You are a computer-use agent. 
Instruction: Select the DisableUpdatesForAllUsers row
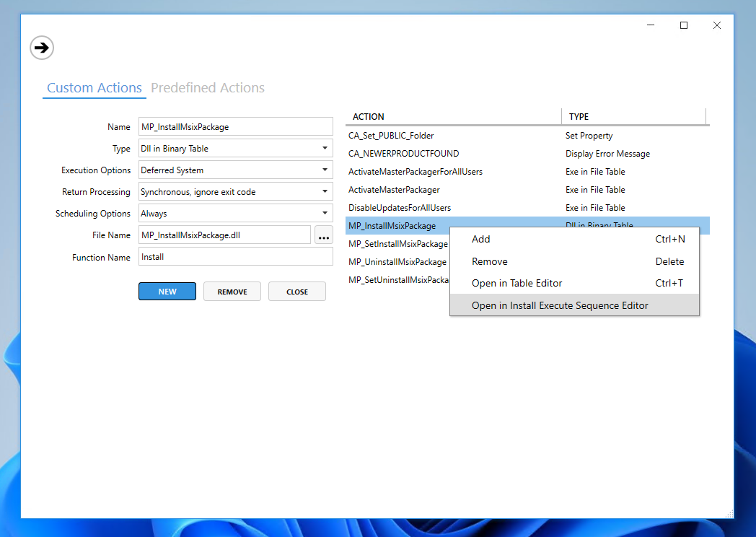(x=527, y=208)
